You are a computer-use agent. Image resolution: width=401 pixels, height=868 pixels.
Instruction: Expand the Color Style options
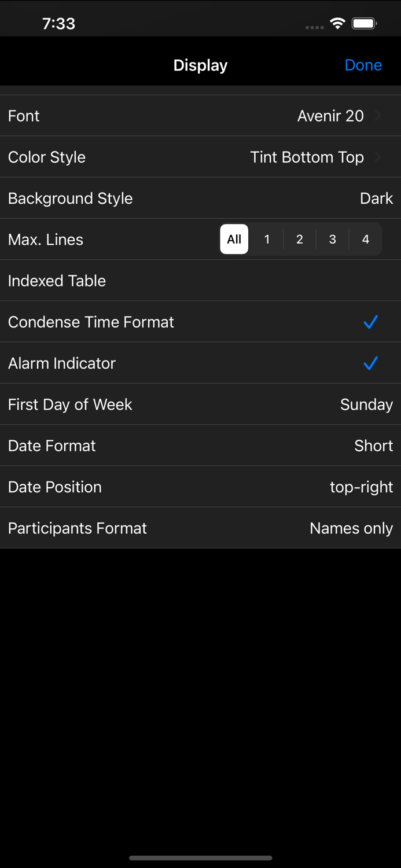[378, 157]
